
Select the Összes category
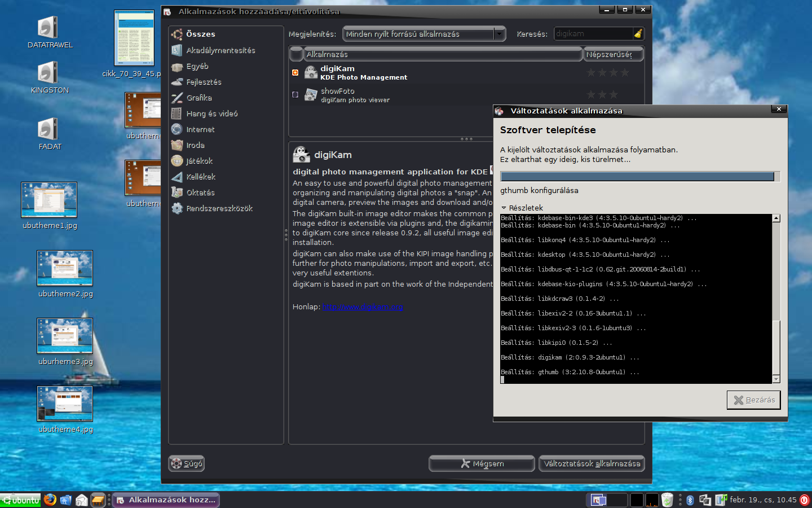[226, 34]
